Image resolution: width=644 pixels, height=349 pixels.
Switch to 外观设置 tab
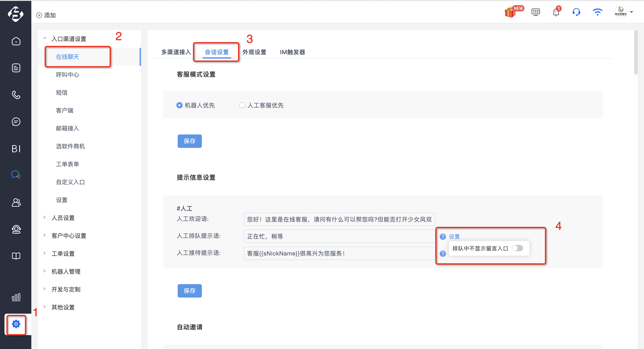click(254, 52)
